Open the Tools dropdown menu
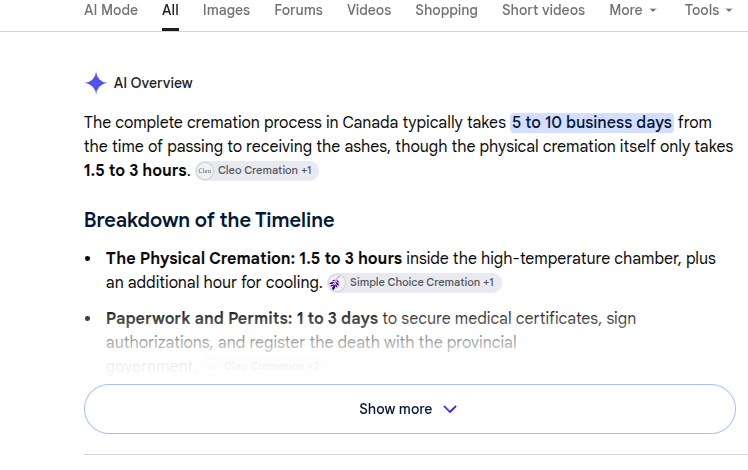This screenshot has height=470, width=748. tap(708, 10)
